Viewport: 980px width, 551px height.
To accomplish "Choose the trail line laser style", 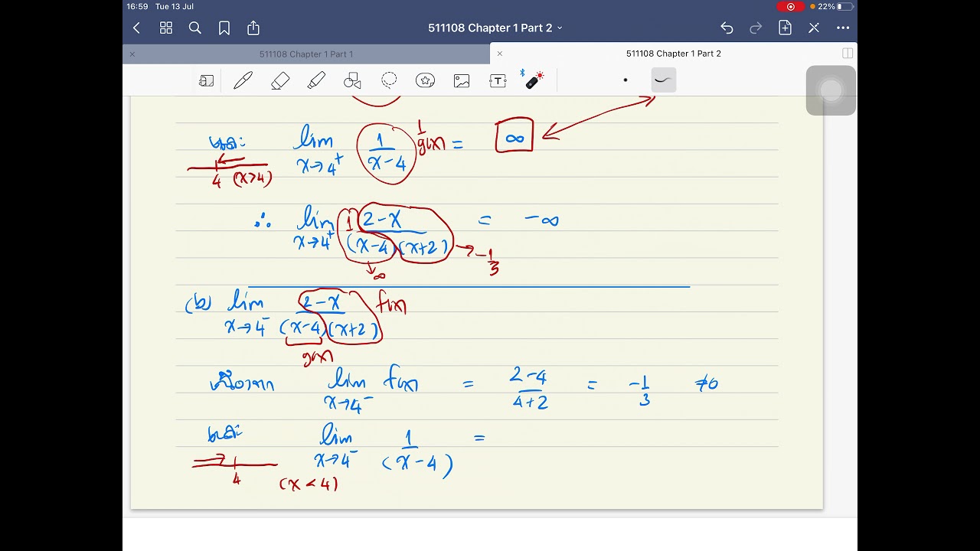I will 663,80.
